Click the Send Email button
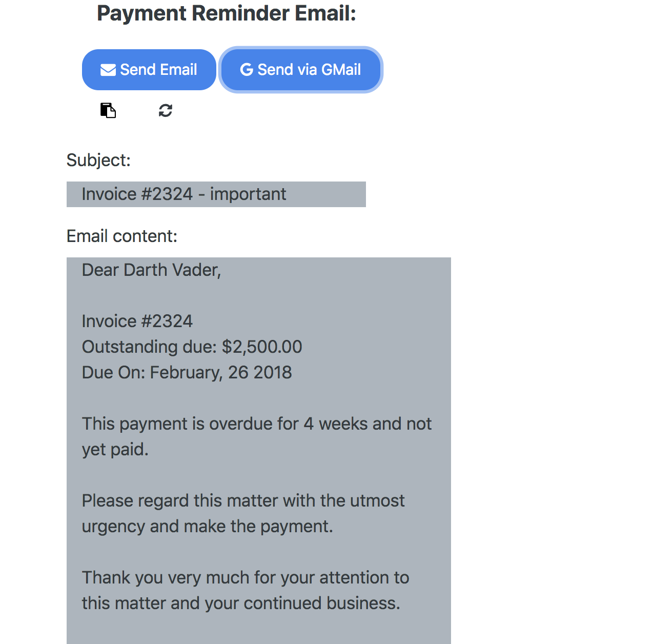This screenshot has height=644, width=653. point(149,69)
